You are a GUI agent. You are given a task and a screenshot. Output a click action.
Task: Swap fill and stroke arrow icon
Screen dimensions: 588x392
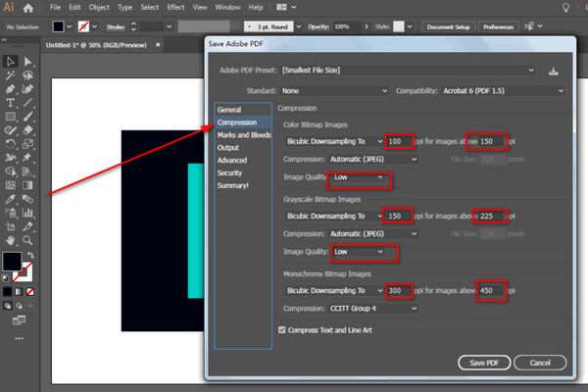point(30,256)
